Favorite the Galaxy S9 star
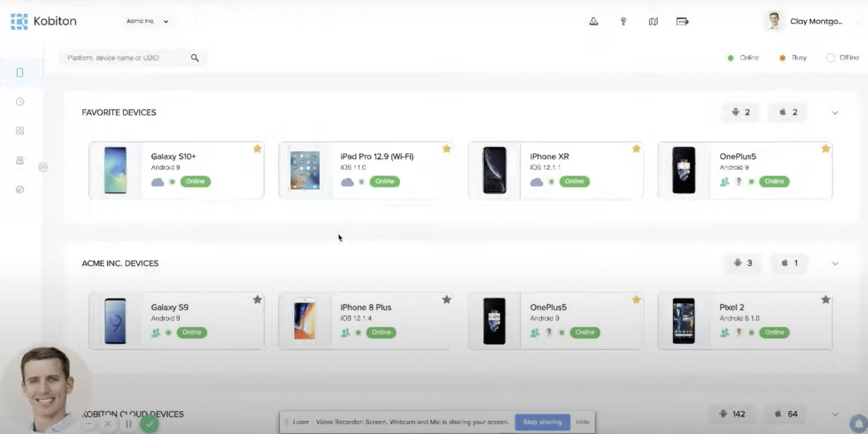The height and width of the screenshot is (434, 868). pyautogui.click(x=257, y=299)
